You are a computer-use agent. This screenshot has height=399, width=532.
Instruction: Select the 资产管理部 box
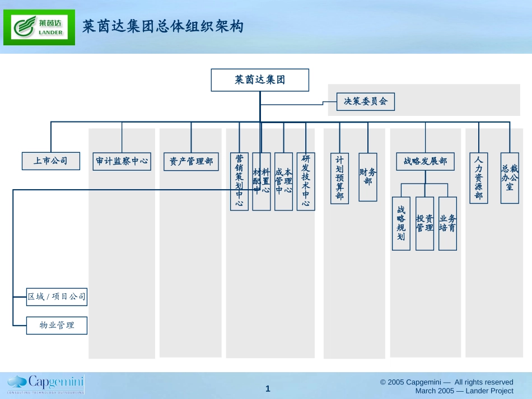click(191, 162)
